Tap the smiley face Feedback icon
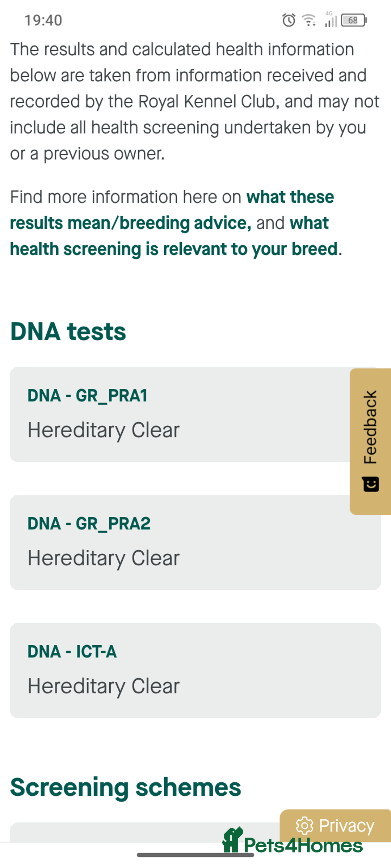The image size is (391, 868). (x=371, y=484)
